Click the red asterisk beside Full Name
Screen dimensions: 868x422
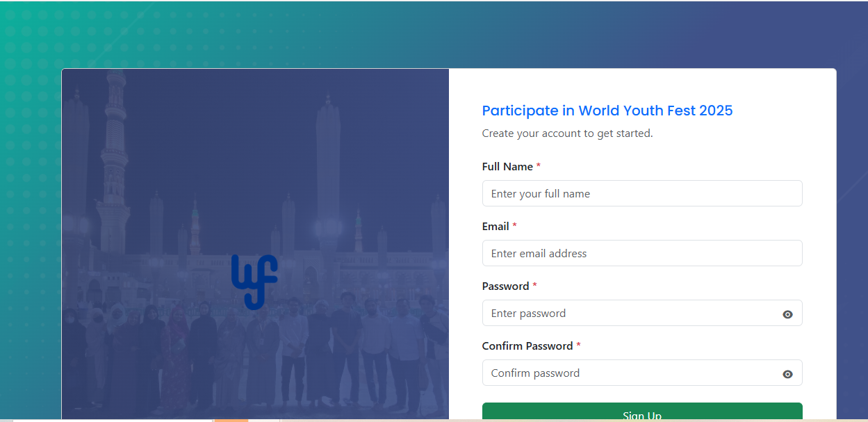tap(539, 167)
